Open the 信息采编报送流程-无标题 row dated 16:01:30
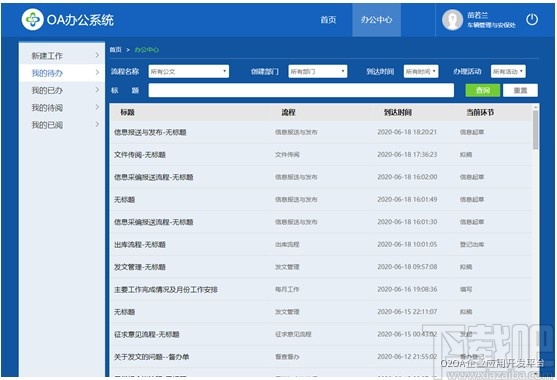This screenshot has width=557, height=380. coord(321,222)
